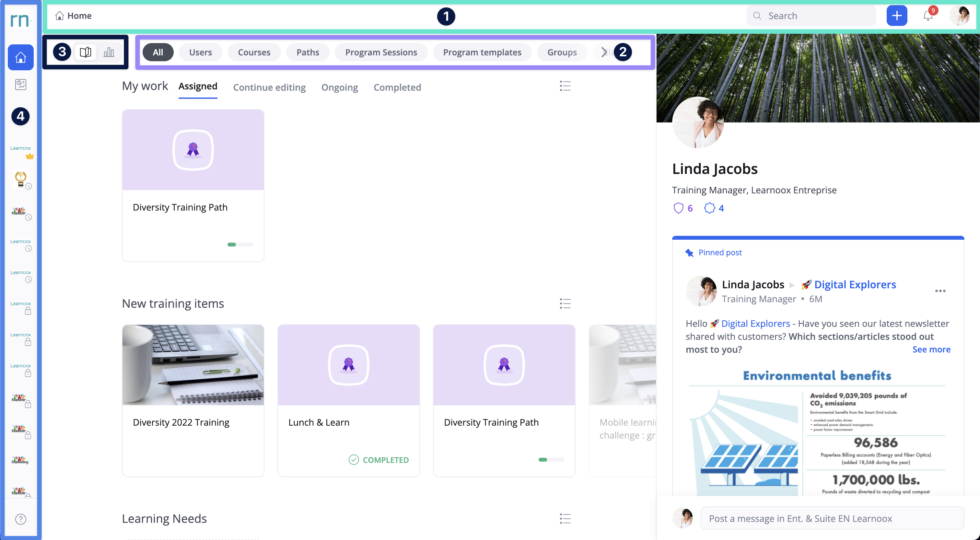Open the reports icon below Home
The image size is (980, 540).
point(20,85)
